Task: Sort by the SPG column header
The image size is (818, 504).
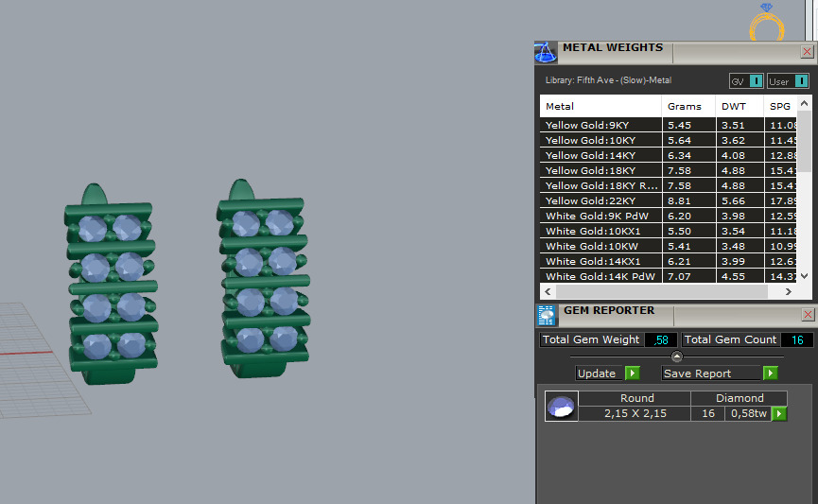Action: pos(780,107)
